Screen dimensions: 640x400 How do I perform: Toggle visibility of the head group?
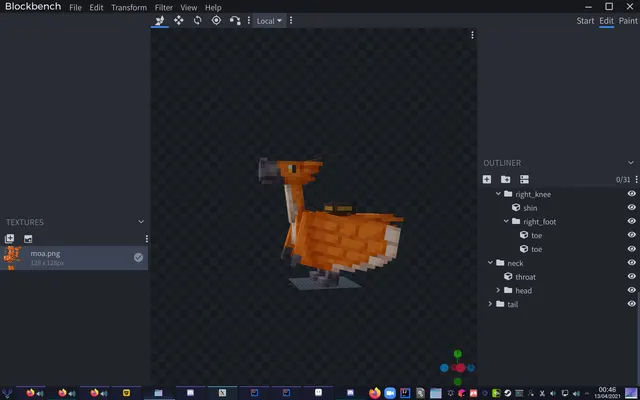coord(631,290)
